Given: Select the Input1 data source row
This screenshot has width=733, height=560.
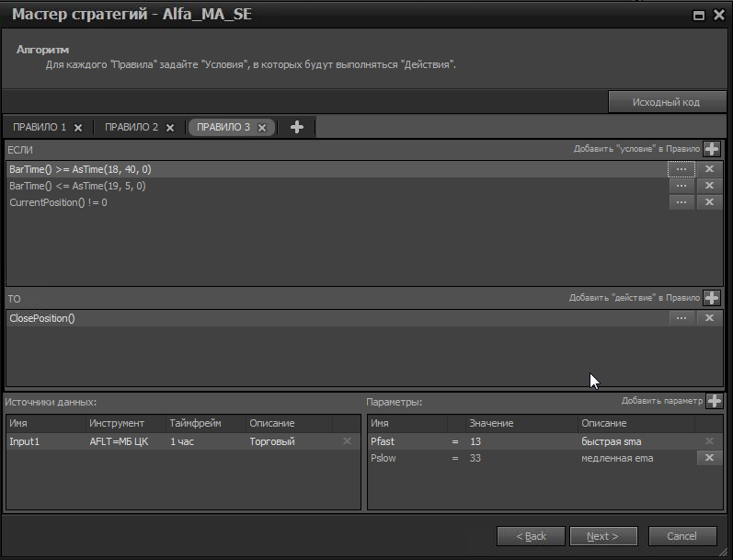Looking at the screenshot, I should click(46, 442).
